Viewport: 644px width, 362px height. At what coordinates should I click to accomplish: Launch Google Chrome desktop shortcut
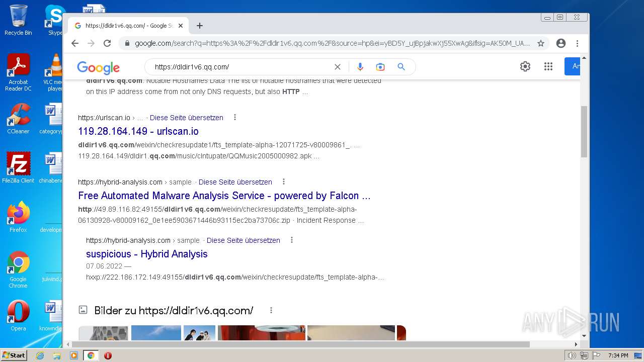pos(18,270)
